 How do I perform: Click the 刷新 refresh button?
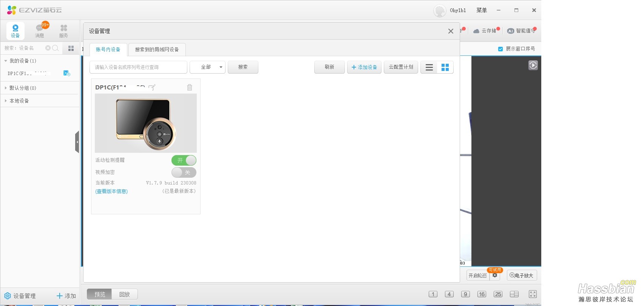pyautogui.click(x=329, y=67)
